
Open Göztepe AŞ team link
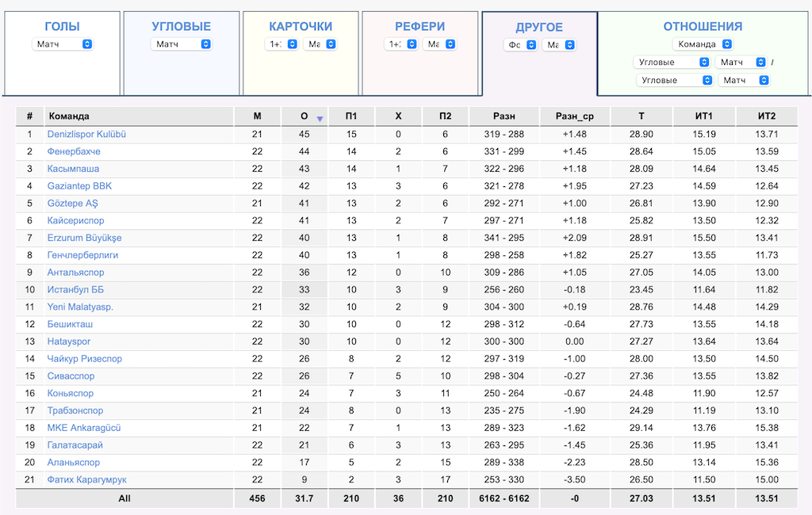72,203
